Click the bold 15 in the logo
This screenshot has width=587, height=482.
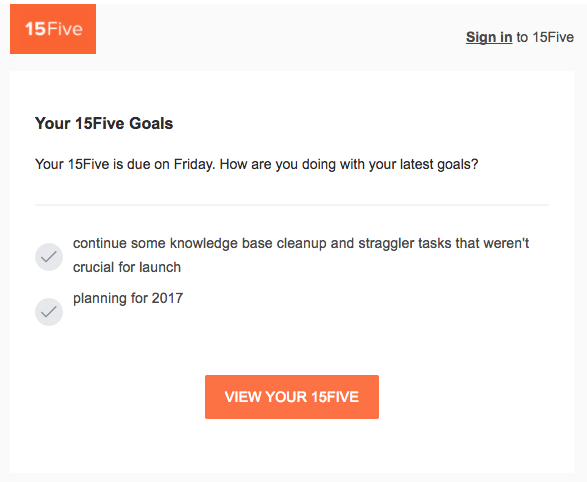pyautogui.click(x=36, y=29)
